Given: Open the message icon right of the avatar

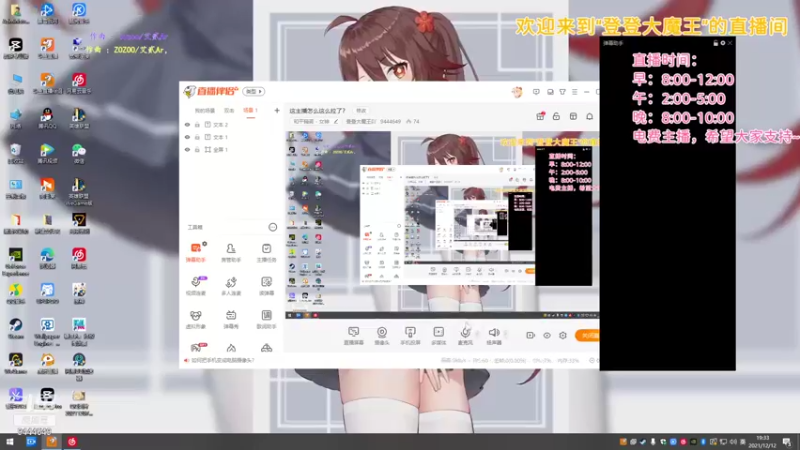Looking at the screenshot, I should (536, 92).
